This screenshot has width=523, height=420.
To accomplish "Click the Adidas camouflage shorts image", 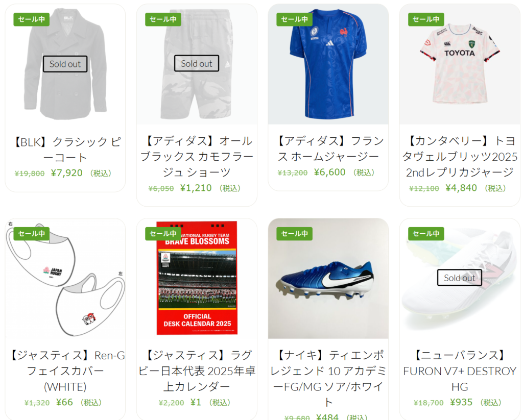I will (x=197, y=64).
